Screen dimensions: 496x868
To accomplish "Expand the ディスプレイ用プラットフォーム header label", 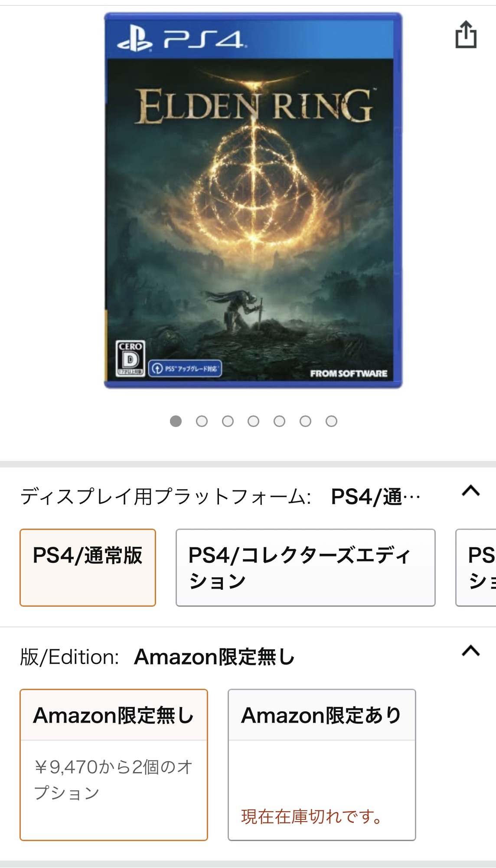I will [x=166, y=496].
